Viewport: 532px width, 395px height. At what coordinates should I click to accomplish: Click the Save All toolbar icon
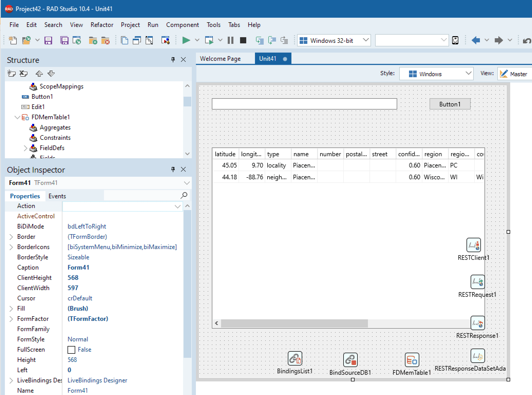pyautogui.click(x=64, y=40)
